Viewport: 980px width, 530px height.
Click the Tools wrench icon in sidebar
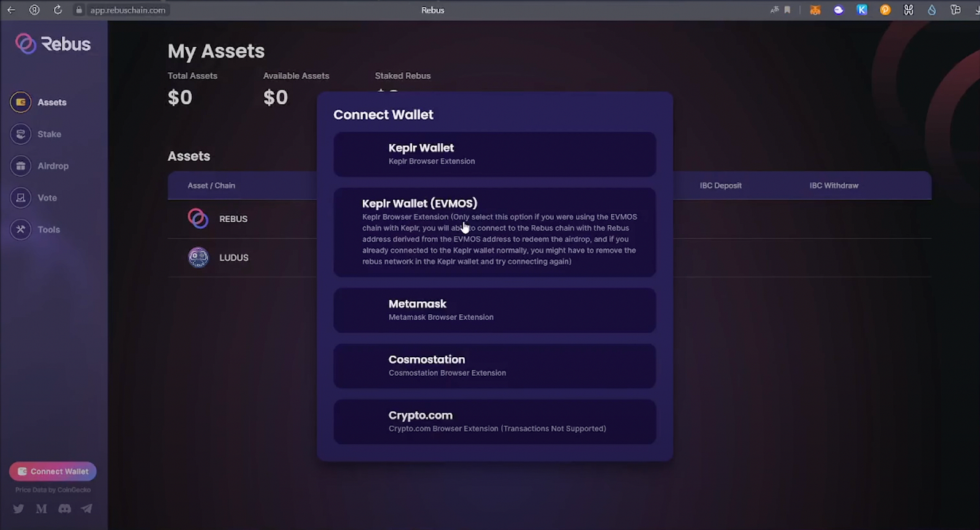point(21,230)
